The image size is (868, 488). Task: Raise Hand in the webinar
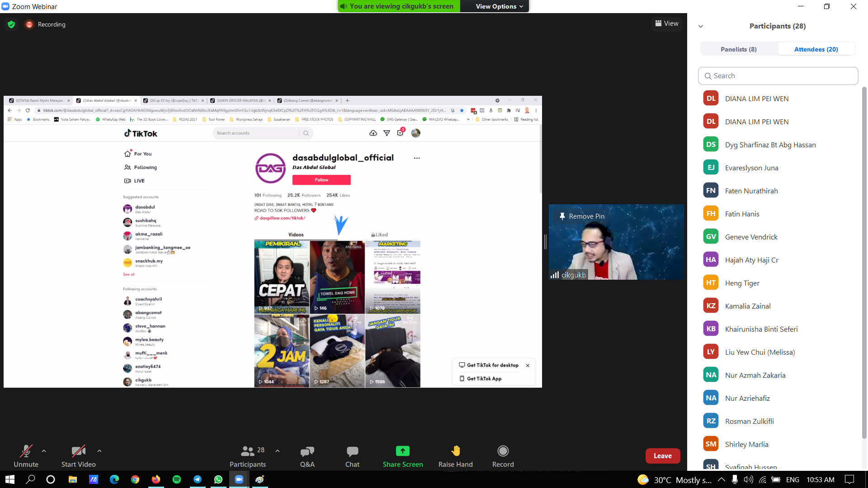tap(455, 455)
